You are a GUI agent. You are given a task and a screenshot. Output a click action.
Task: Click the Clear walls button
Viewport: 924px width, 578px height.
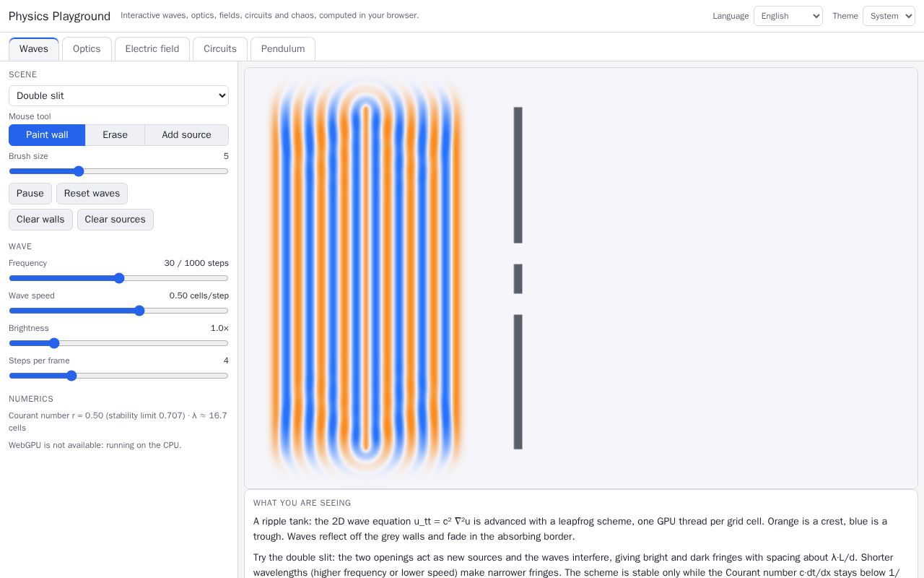click(40, 220)
